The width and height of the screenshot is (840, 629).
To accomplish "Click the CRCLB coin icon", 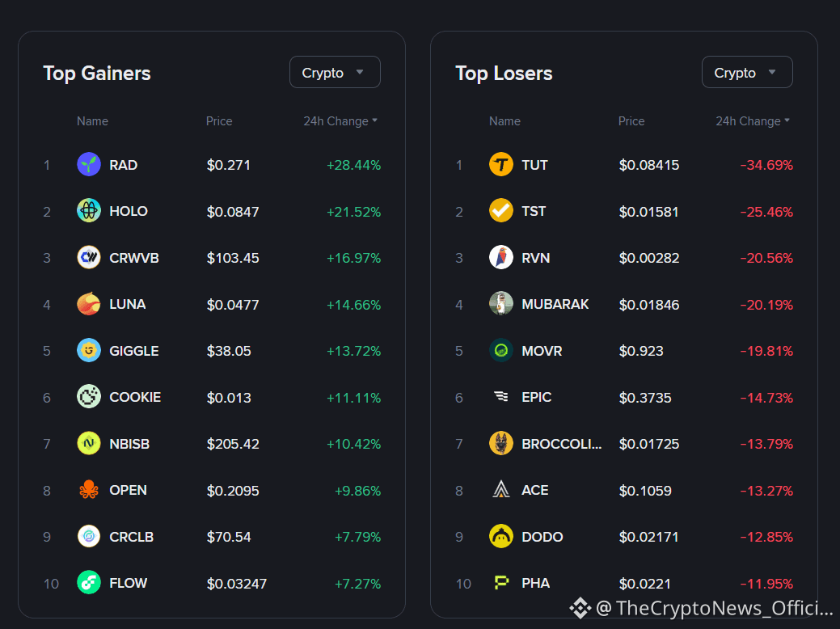I will (89, 536).
